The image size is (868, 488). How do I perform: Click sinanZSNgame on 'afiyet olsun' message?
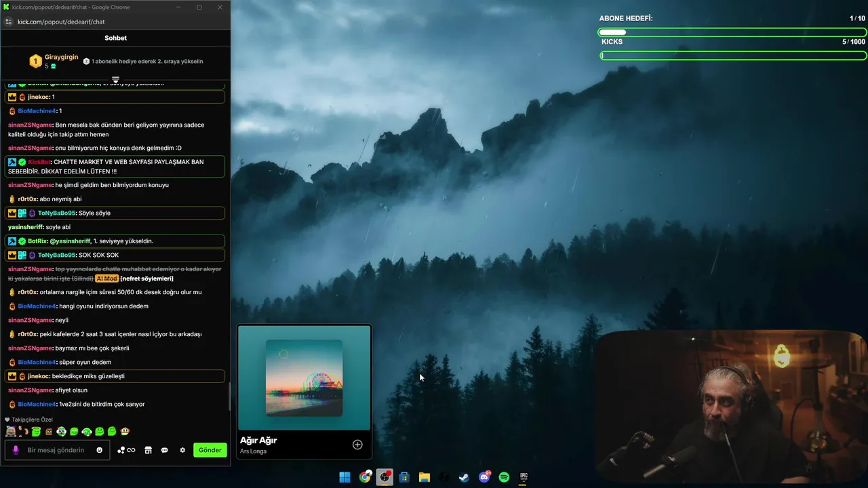tap(31, 390)
